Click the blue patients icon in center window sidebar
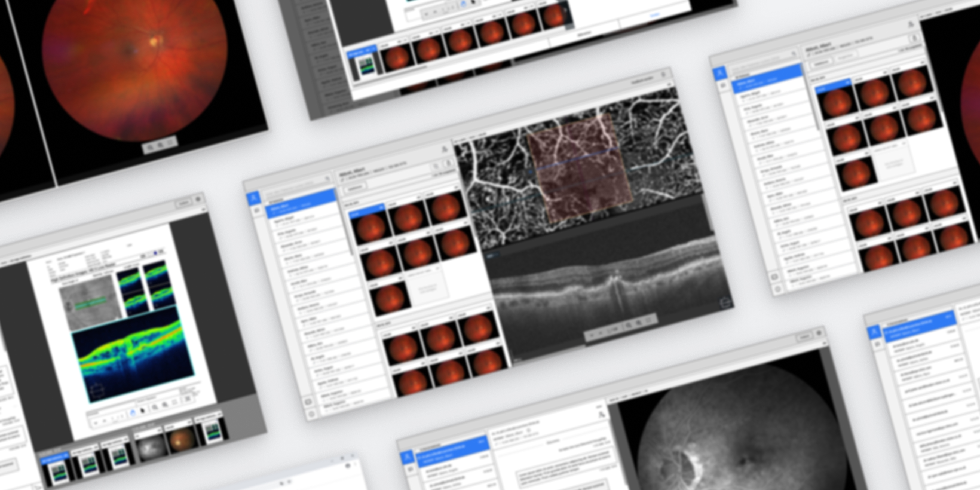 [x=254, y=198]
